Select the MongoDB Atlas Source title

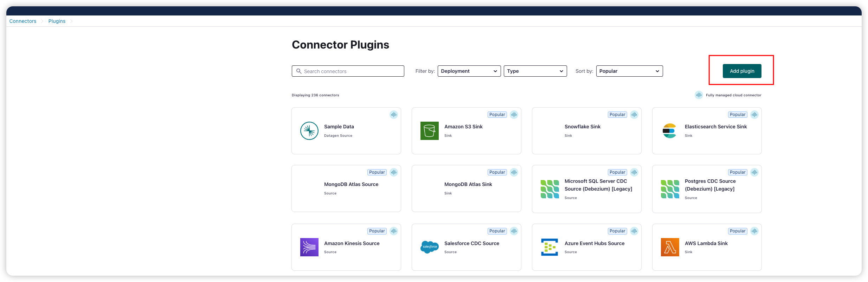351,184
